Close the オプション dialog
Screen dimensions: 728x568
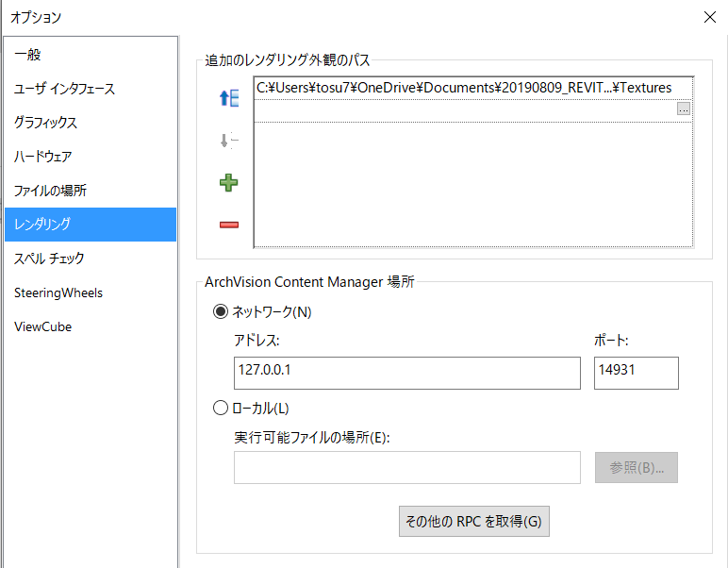tap(709, 17)
